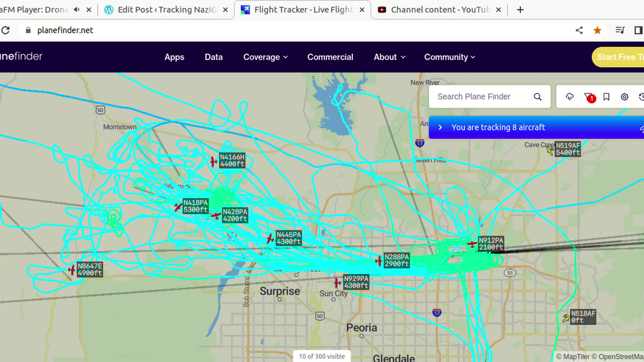Toggle the browser side panel icon

638,30
